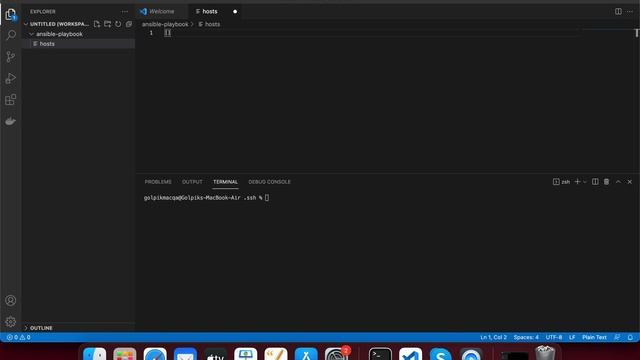Open the Manage settings gear
The image size is (640, 360).
point(11,322)
